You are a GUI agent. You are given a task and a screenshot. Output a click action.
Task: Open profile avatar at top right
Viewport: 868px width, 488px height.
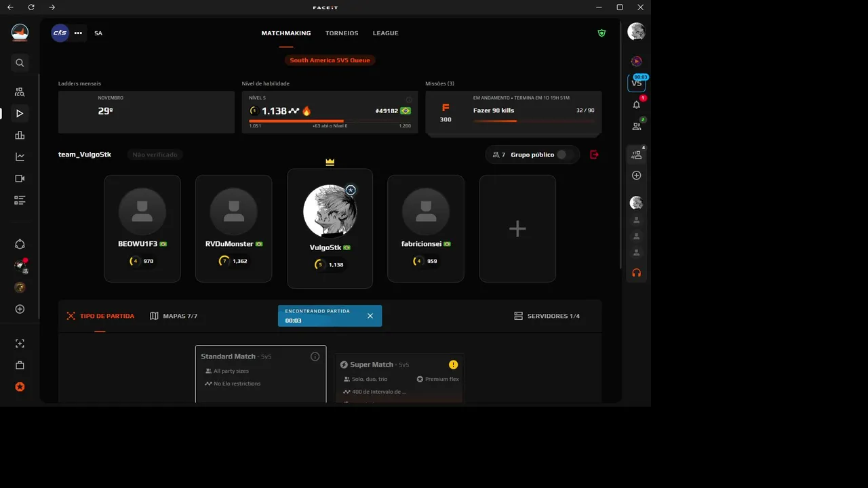point(636,31)
